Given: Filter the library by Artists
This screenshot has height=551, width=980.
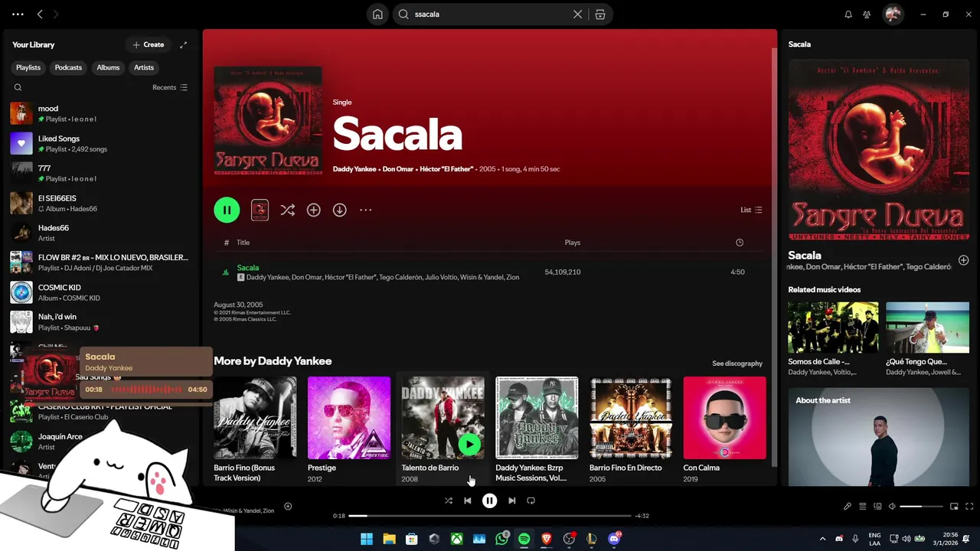Looking at the screenshot, I should tap(144, 67).
